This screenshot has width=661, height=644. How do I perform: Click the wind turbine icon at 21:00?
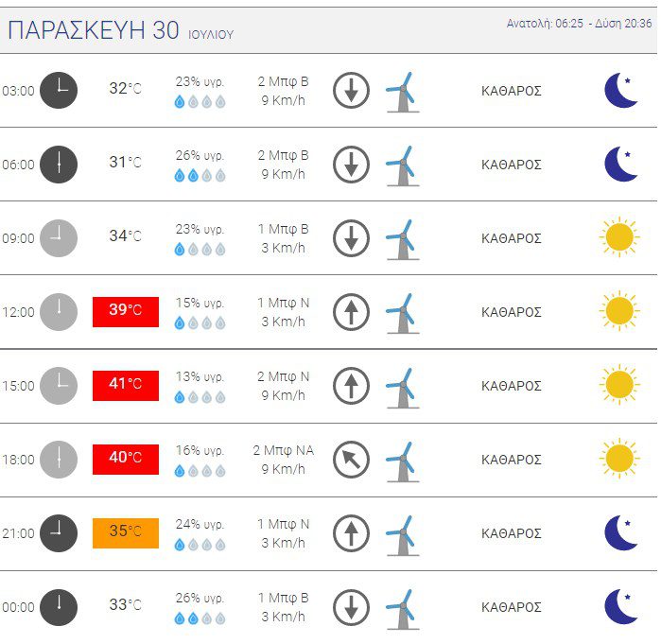[403, 535]
